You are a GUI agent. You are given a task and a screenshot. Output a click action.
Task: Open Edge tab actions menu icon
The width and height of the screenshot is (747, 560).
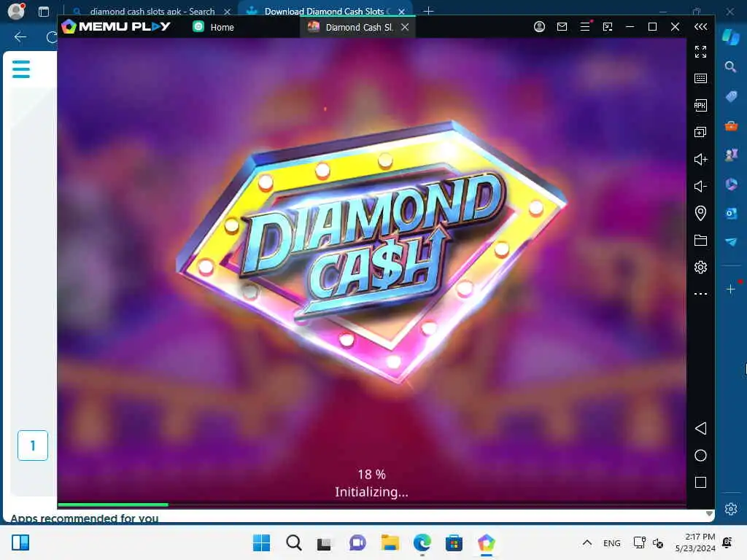click(43, 12)
